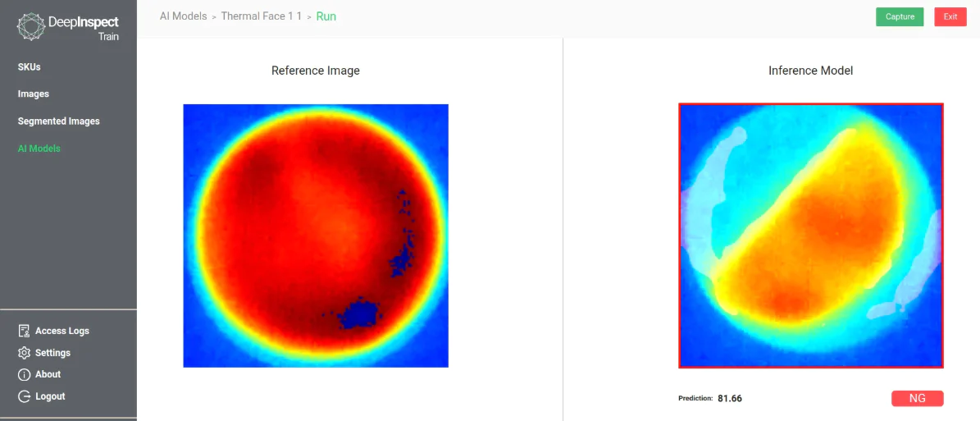Click the inference model heatmap image
Screen dimensions: 980x421
point(810,236)
